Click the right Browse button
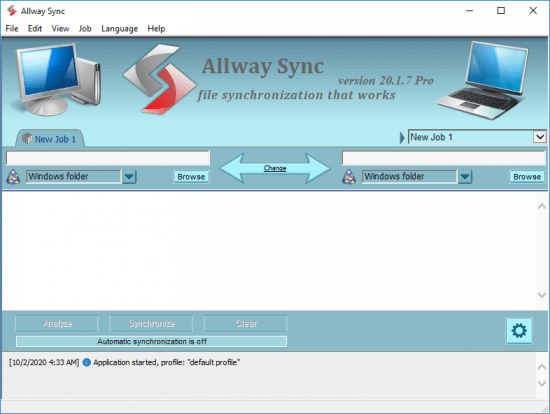This screenshot has width=550, height=414. 527,176
